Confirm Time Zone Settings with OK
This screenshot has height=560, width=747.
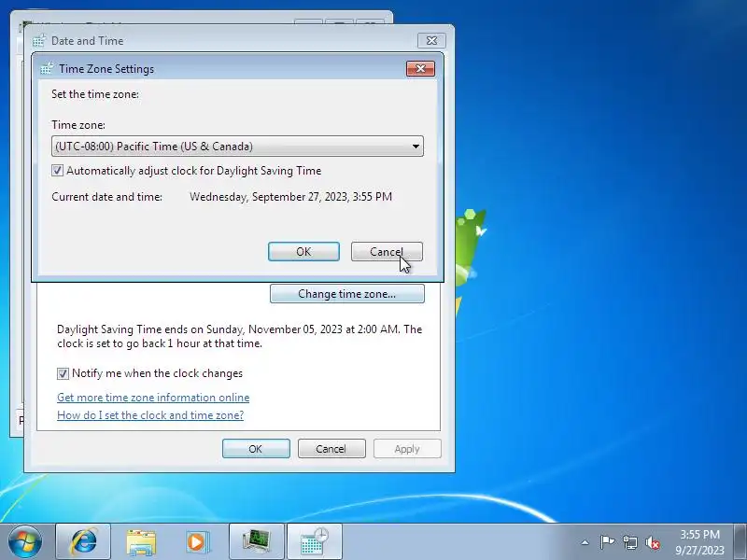303,251
